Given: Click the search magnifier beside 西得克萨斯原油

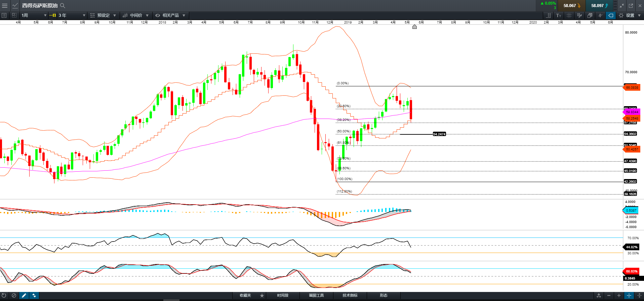Looking at the screenshot, I should (63, 6).
